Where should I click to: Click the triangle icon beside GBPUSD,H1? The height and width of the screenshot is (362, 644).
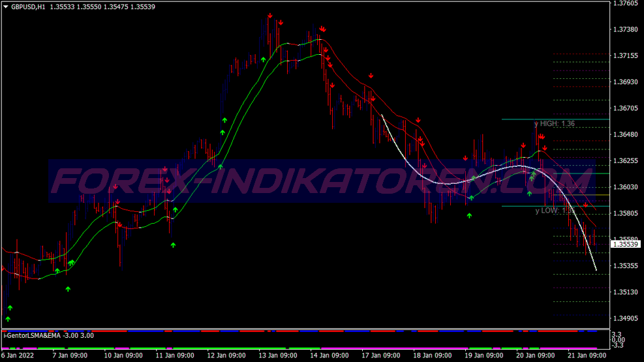(6, 7)
